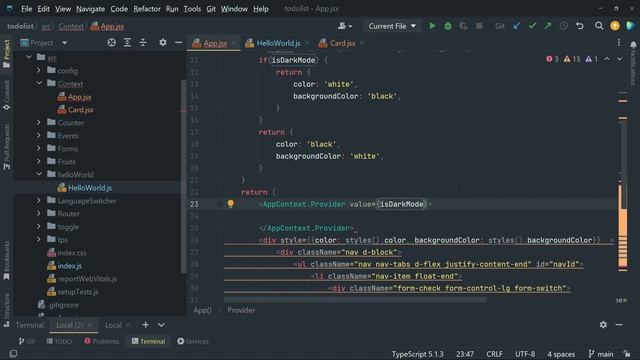Hide the Terminal panel with its minus icon
640x360 pixels.
click(619, 324)
